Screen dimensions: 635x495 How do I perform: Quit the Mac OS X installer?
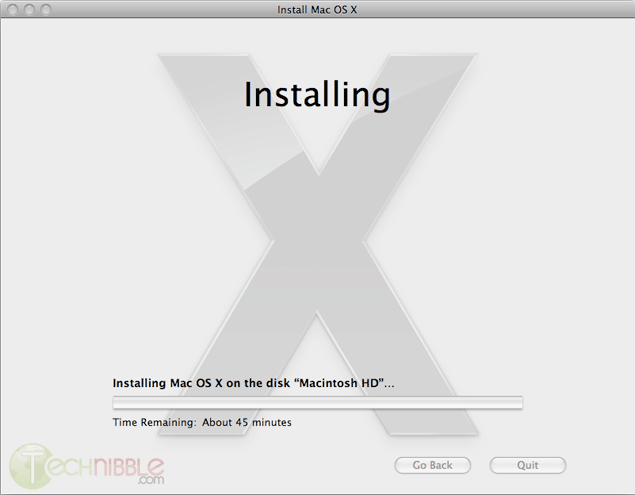click(x=527, y=465)
